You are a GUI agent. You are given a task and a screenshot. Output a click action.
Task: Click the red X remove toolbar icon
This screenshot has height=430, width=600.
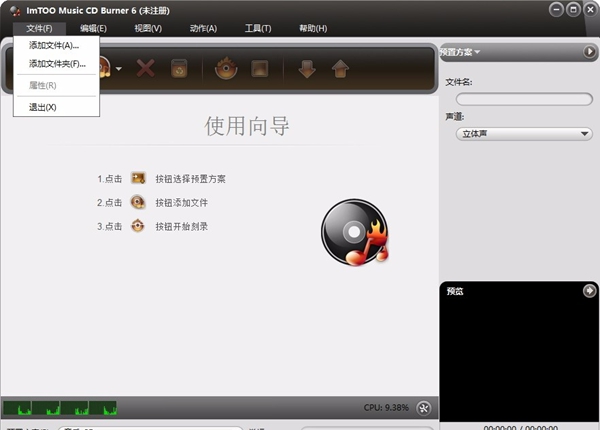146,69
